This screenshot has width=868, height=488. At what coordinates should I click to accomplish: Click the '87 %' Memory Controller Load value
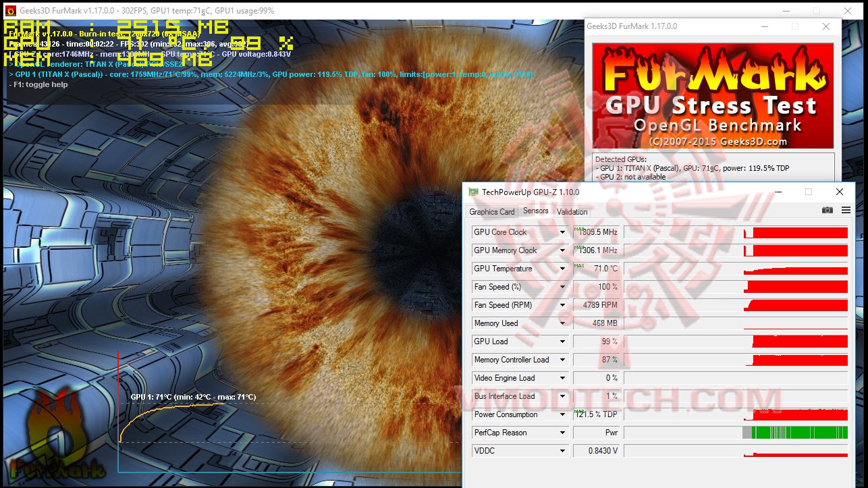[x=596, y=360]
